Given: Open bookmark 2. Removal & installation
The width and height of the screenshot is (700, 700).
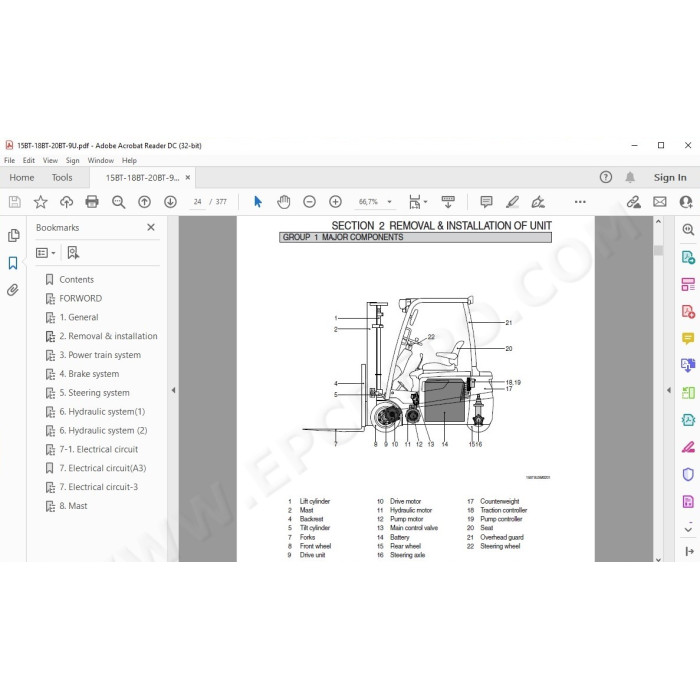Looking at the screenshot, I should click(x=108, y=336).
